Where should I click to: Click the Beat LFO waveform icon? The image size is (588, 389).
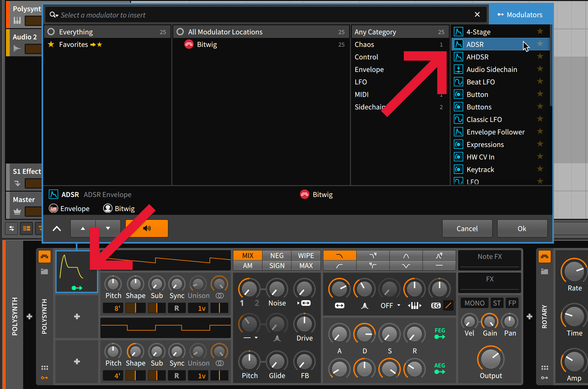click(458, 82)
